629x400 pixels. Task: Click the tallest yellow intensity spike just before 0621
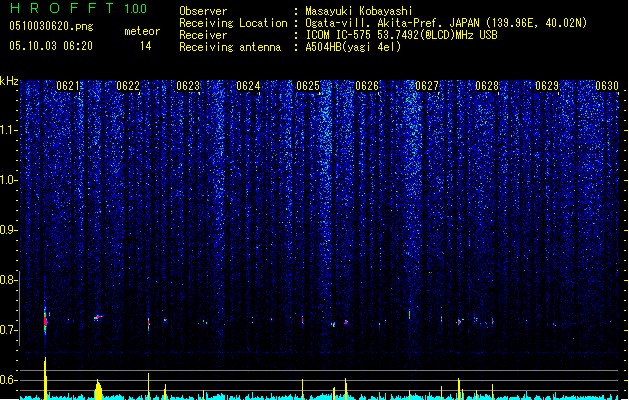[45, 378]
